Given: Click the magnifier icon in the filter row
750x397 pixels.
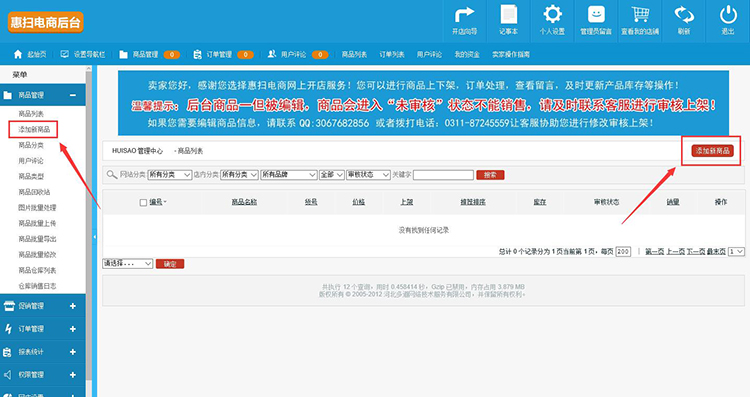Looking at the screenshot, I should pos(112,175).
